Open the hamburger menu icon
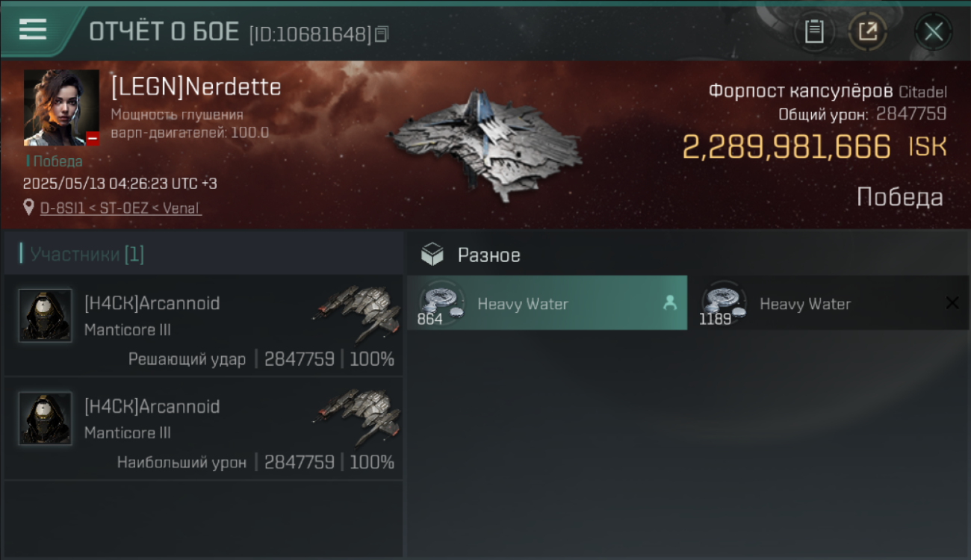 click(x=33, y=29)
